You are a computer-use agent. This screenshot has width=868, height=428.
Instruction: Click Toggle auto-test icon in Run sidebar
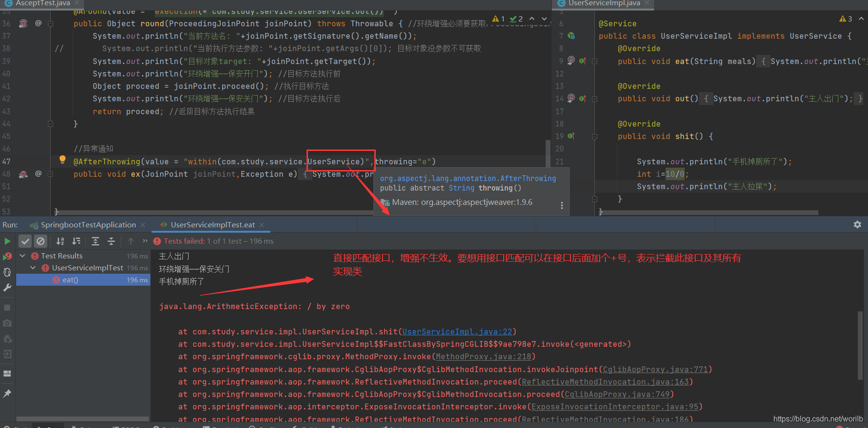click(x=7, y=272)
